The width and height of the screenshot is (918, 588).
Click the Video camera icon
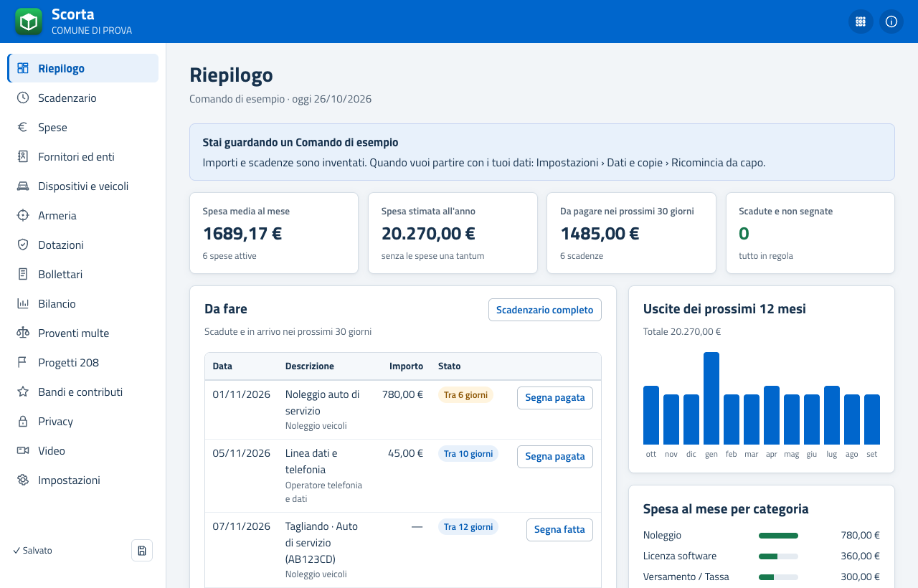(23, 450)
